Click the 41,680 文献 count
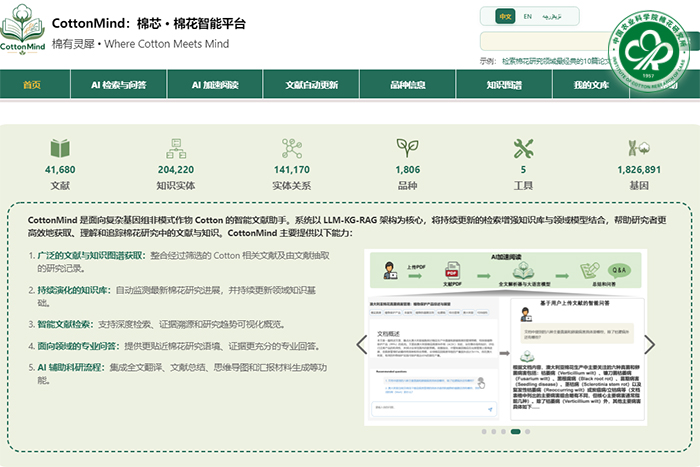Viewport: 700px width, 467px height. 60,170
